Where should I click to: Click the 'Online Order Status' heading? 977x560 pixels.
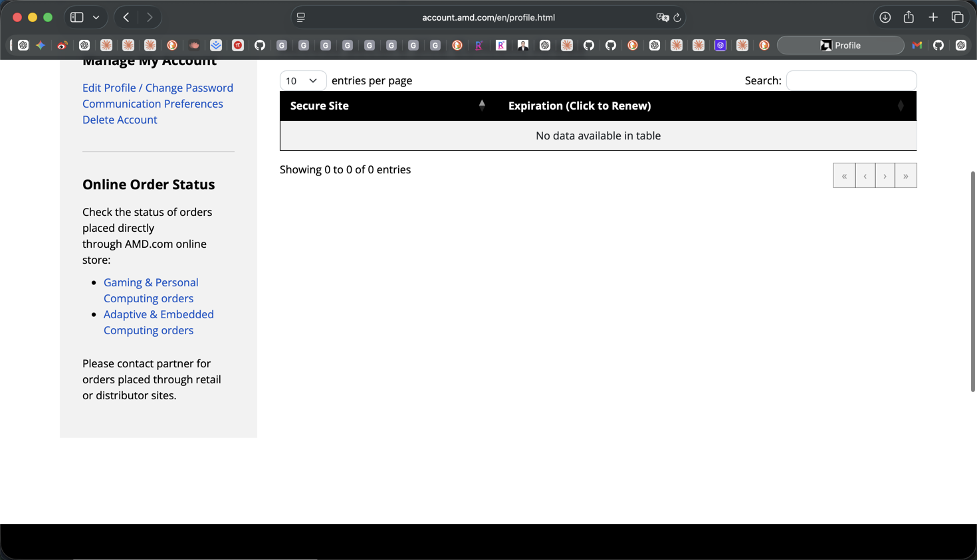click(x=148, y=185)
